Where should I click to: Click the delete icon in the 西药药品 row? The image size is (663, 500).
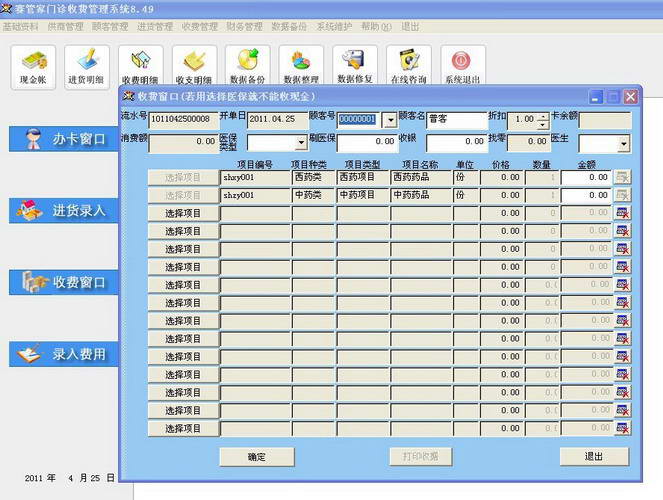coord(622,178)
